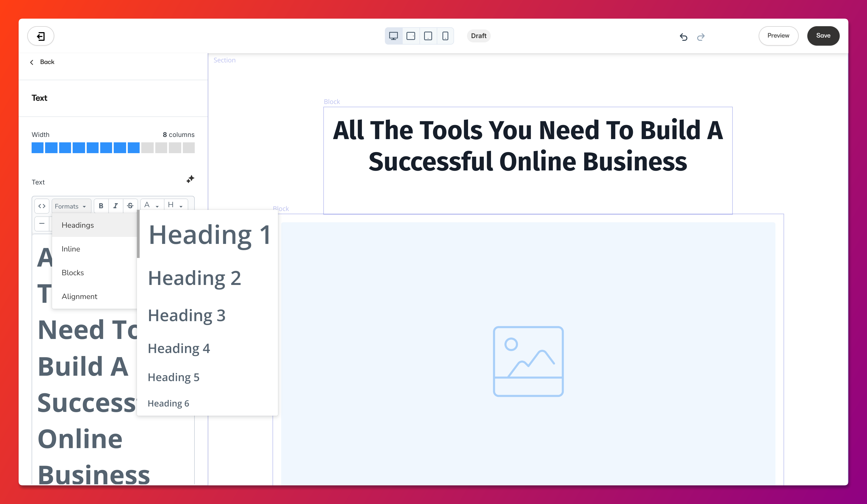
Task: Set width to eighth column segment
Action: [133, 147]
